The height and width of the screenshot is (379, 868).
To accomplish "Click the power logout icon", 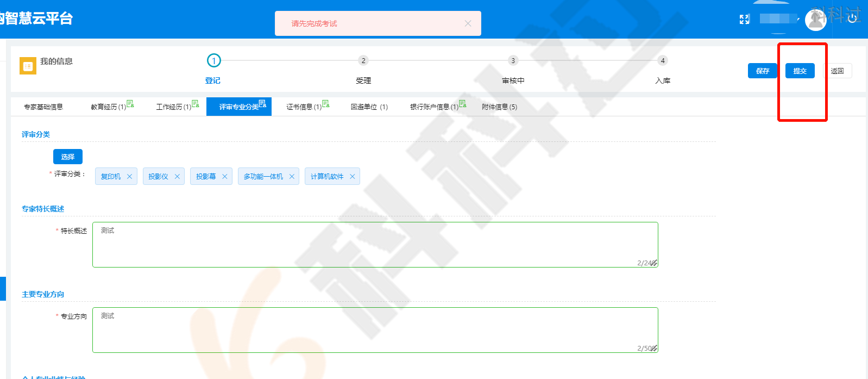I will point(852,18).
